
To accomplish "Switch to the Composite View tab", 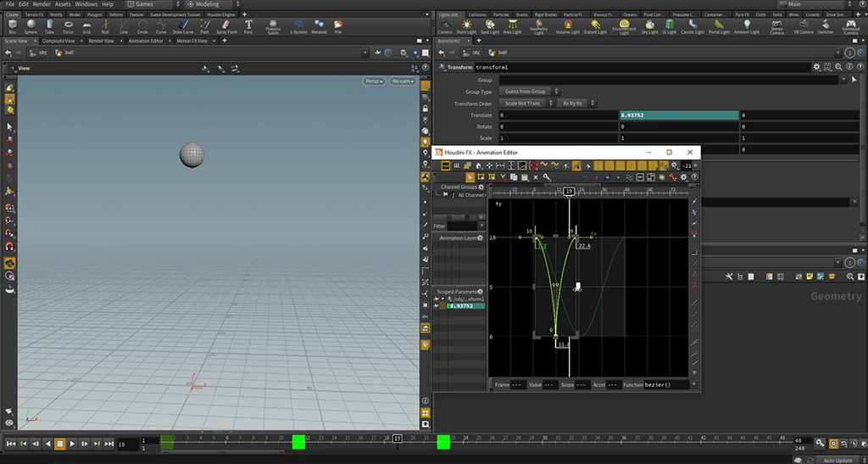I will coord(58,41).
